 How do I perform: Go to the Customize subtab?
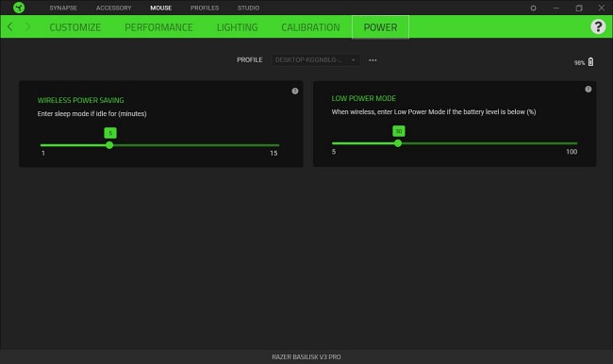coord(75,27)
